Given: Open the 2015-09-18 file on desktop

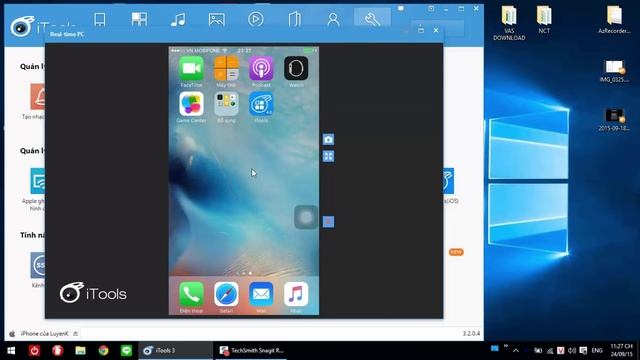Looking at the screenshot, I should [614, 120].
